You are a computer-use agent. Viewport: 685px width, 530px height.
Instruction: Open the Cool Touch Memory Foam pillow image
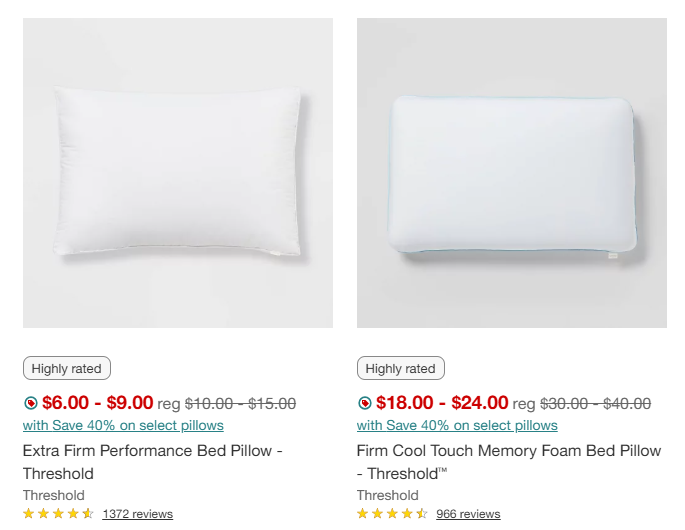tap(512, 173)
